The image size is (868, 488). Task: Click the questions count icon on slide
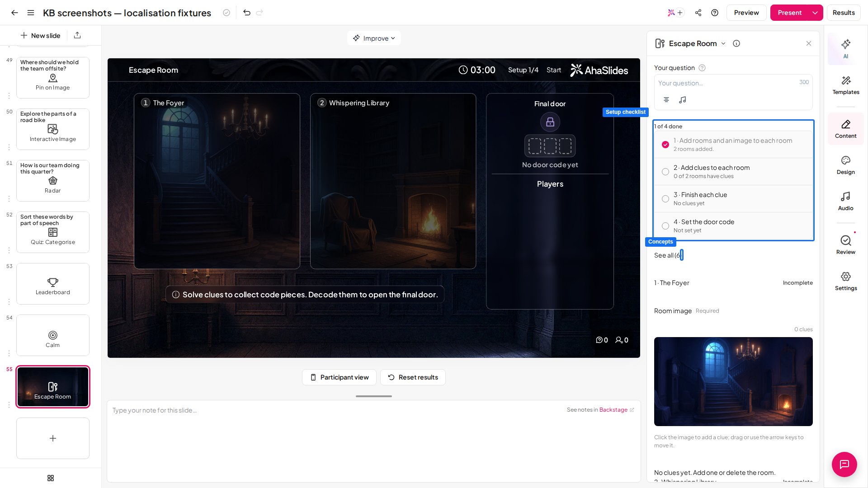[x=599, y=340]
